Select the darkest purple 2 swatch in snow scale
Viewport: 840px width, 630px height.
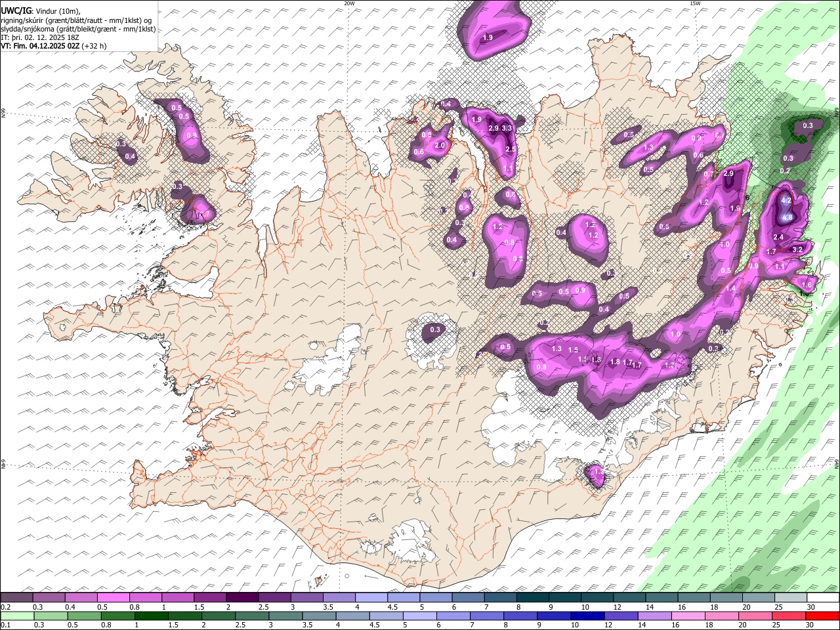242,598
